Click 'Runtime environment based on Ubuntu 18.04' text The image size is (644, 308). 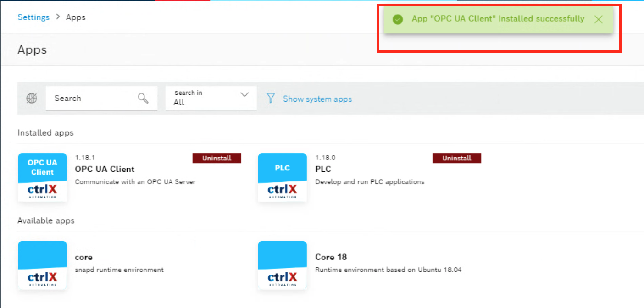pos(389,270)
